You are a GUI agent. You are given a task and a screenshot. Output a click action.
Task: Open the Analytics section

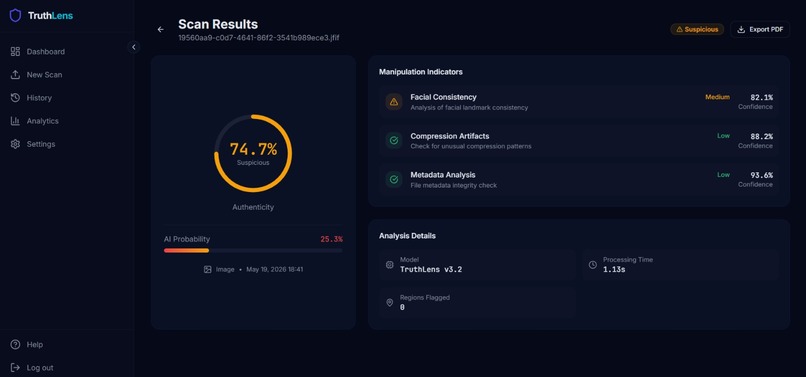click(x=67, y=121)
